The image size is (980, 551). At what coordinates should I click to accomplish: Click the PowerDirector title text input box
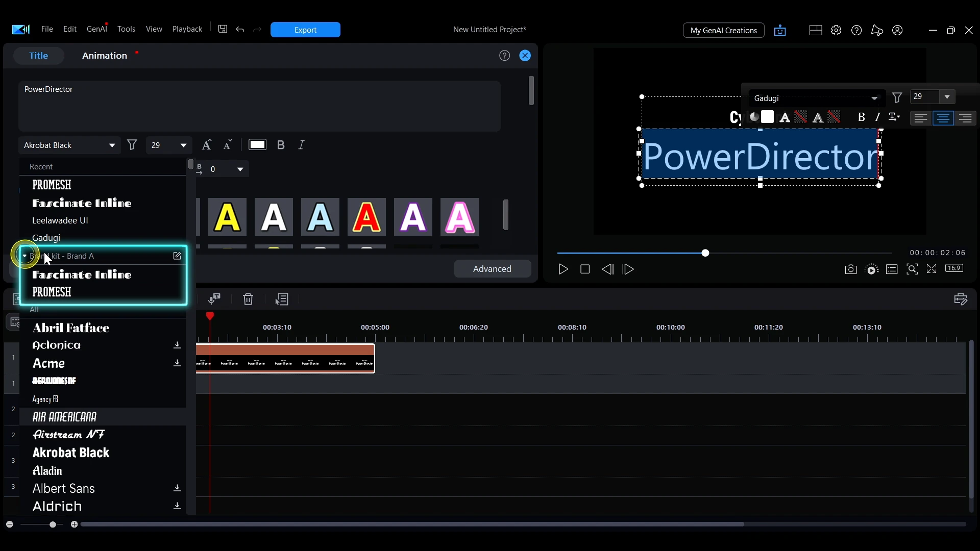pos(259,106)
